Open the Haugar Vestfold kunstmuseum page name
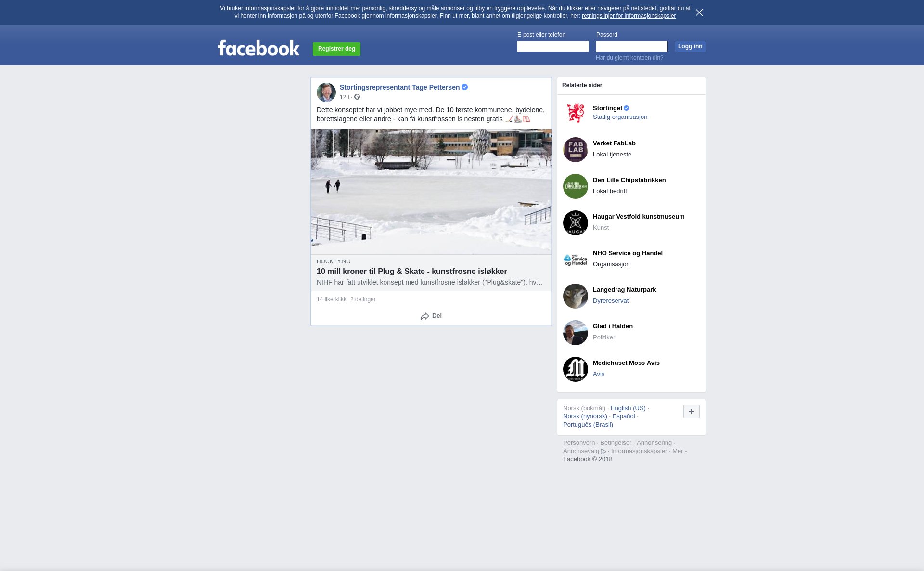This screenshot has width=924, height=571. (x=639, y=217)
